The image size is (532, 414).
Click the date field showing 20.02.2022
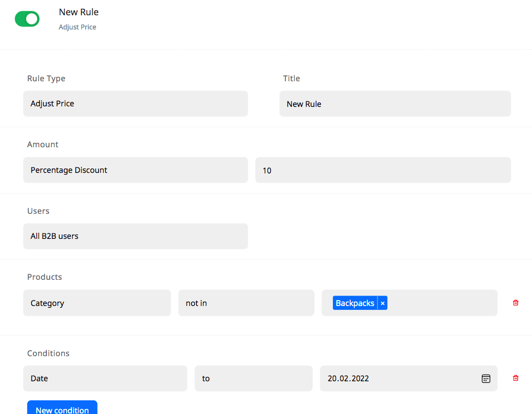(398, 379)
